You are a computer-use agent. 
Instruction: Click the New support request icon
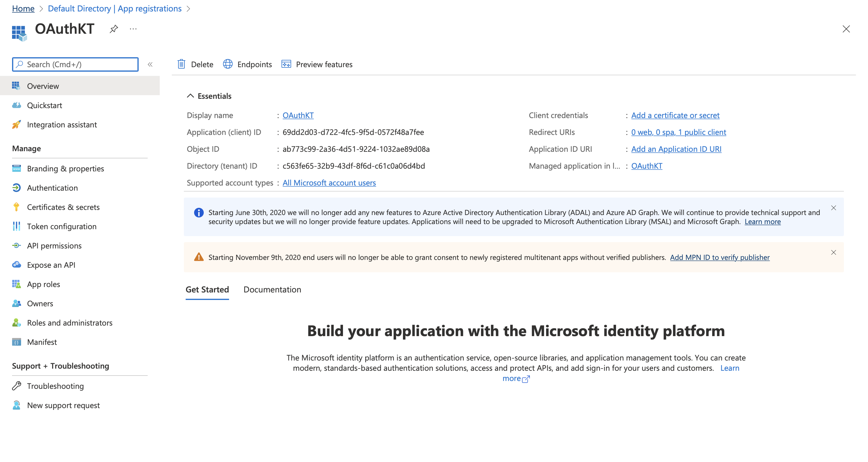pos(16,405)
